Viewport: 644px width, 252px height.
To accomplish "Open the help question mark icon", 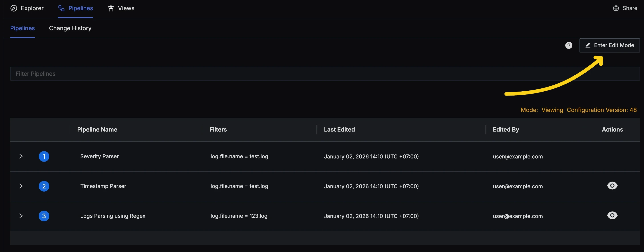I will click(x=568, y=45).
